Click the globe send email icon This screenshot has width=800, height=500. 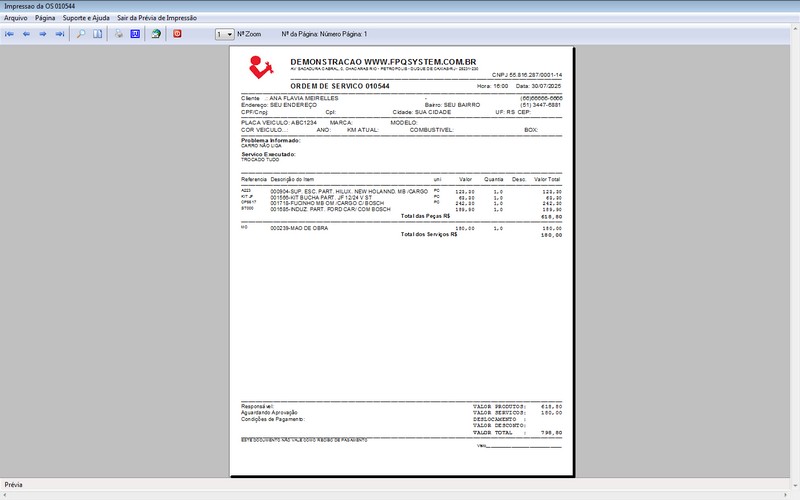[x=156, y=34]
